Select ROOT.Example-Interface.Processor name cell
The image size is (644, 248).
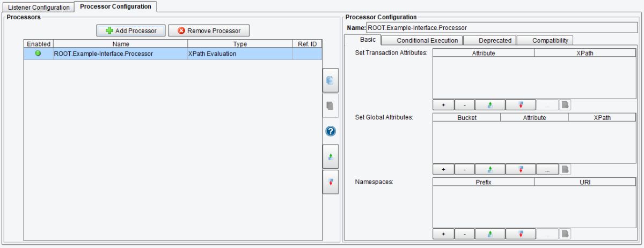coord(120,54)
